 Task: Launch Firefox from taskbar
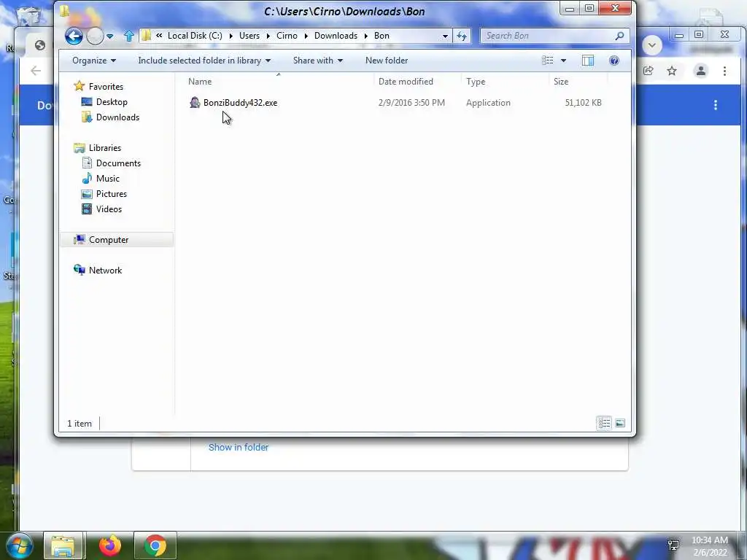tap(109, 545)
